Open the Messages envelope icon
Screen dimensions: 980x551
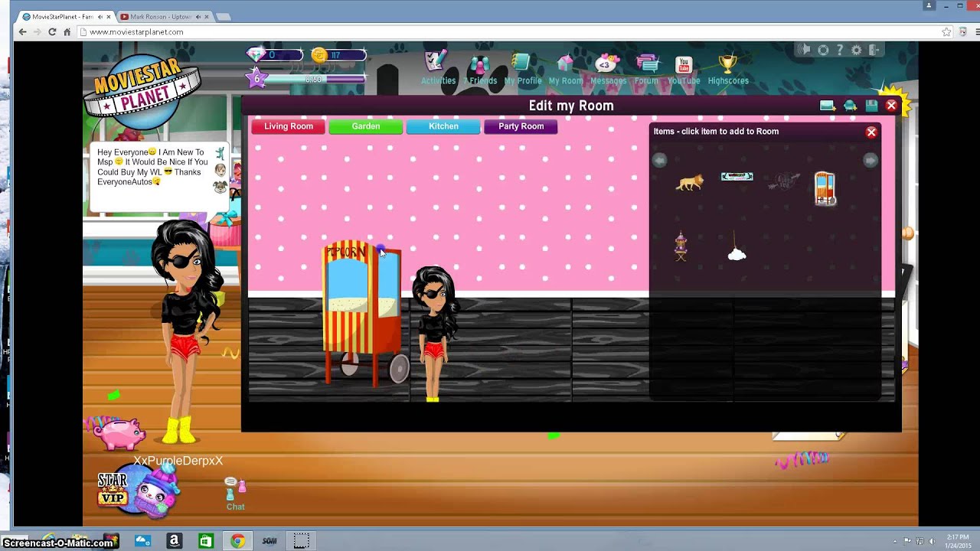[x=608, y=64]
